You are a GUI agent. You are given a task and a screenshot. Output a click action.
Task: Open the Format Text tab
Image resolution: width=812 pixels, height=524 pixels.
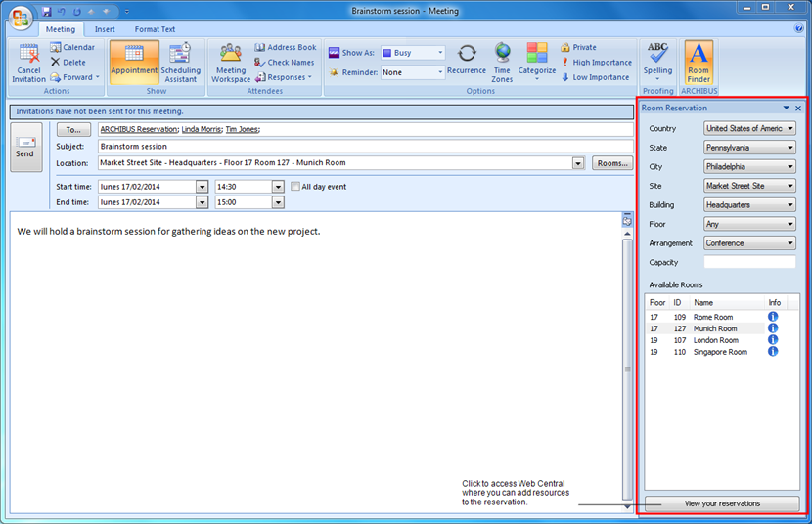tap(155, 29)
